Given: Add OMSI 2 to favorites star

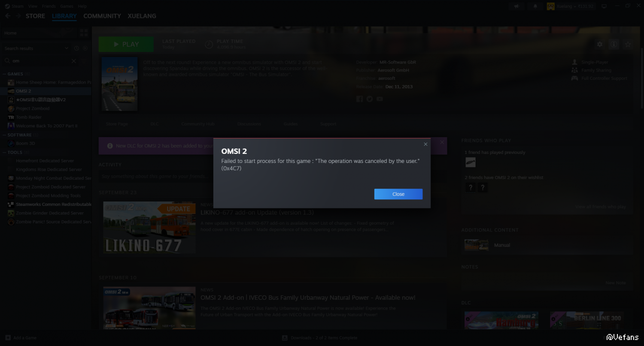Looking at the screenshot, I should [628, 44].
